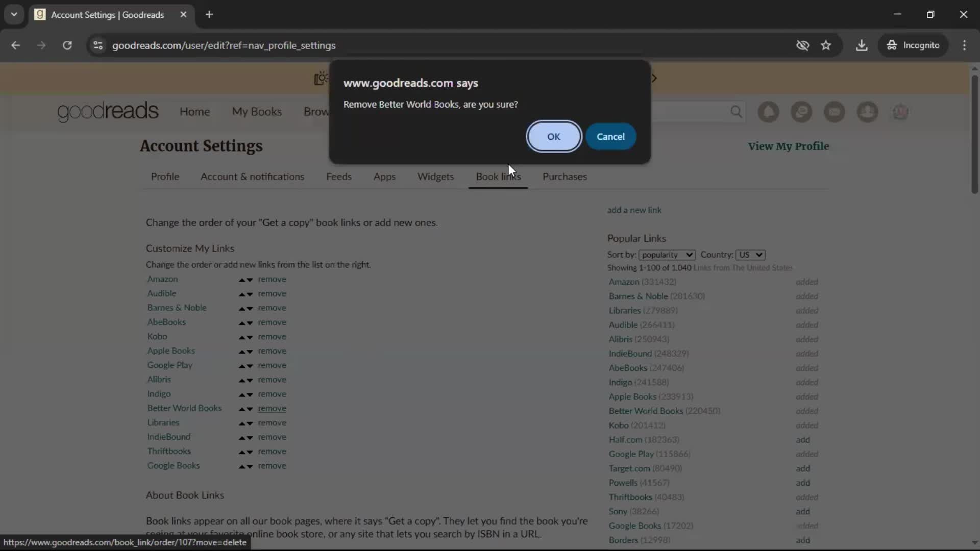Image resolution: width=980 pixels, height=551 pixels.
Task: Move Indigo link up with arrow
Action: tap(242, 395)
